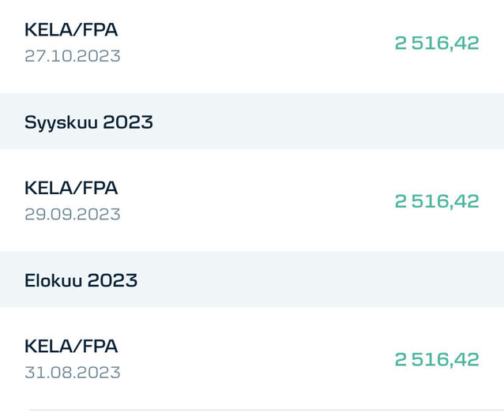The image size is (504, 420).
Task: Click the 2 516,42 amount under Elokuu 2023
Action: tap(437, 359)
